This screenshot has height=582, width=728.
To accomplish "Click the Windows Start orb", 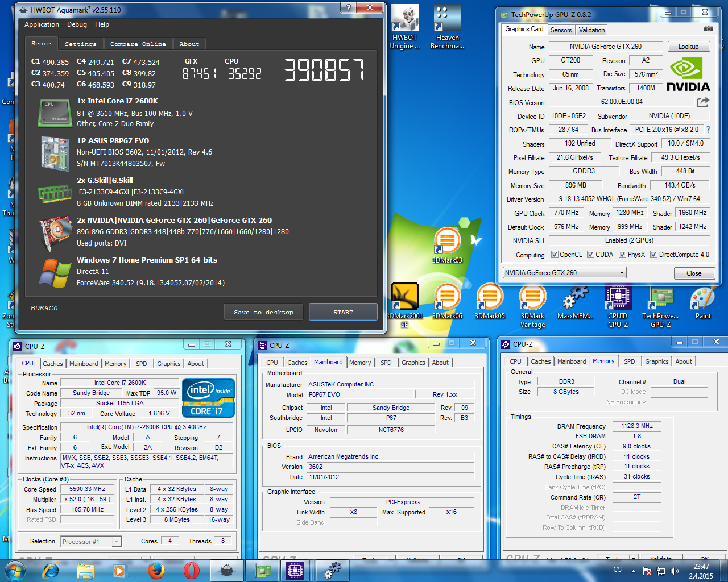I will point(15,570).
